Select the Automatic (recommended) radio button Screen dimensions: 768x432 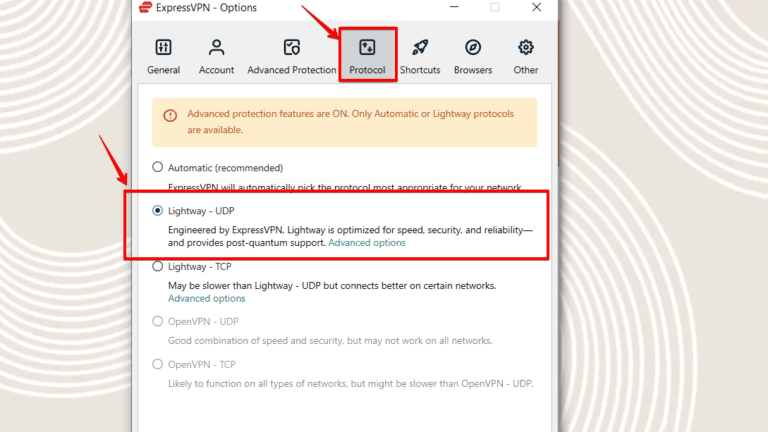[x=157, y=167]
